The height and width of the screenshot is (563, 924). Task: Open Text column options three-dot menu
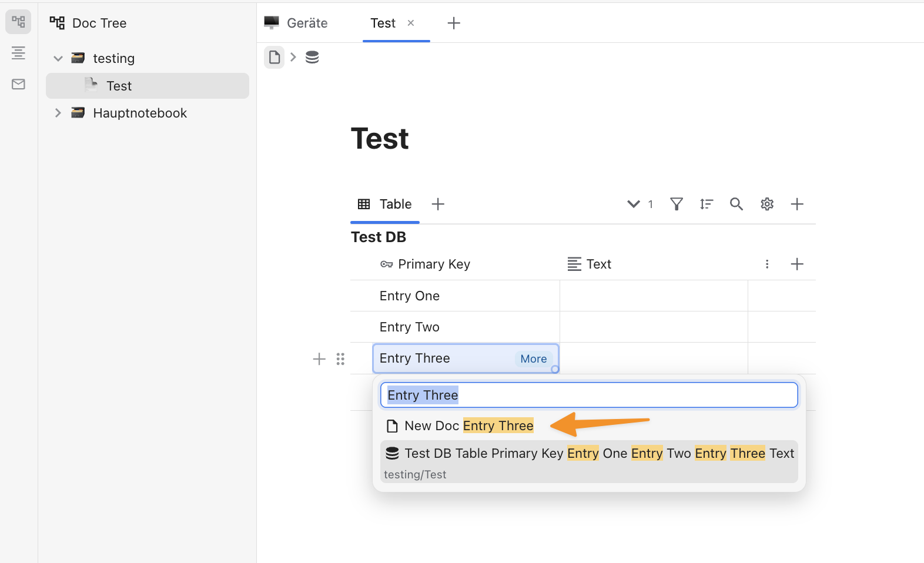[x=767, y=264]
